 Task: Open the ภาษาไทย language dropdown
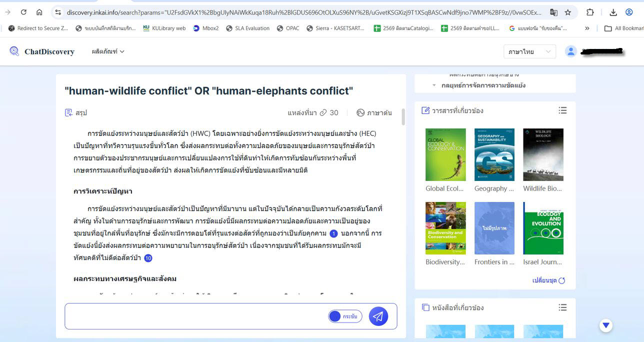click(529, 51)
